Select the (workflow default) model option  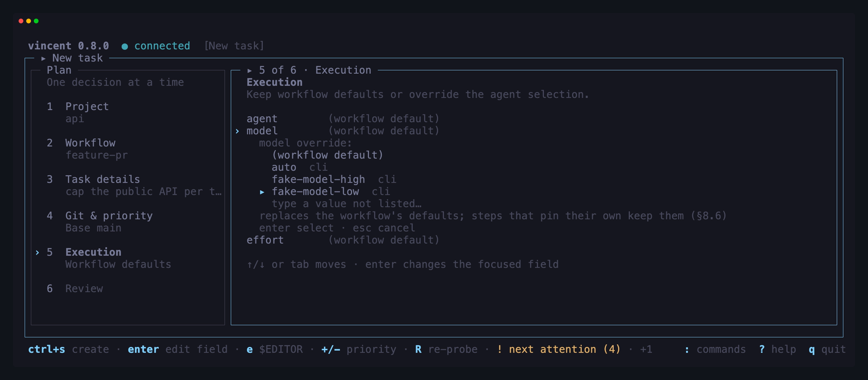[327, 155]
